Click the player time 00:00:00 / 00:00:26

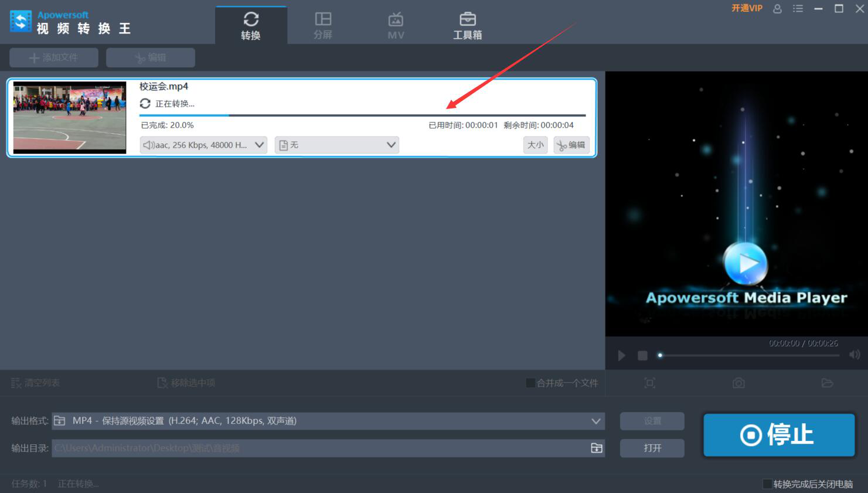(804, 343)
